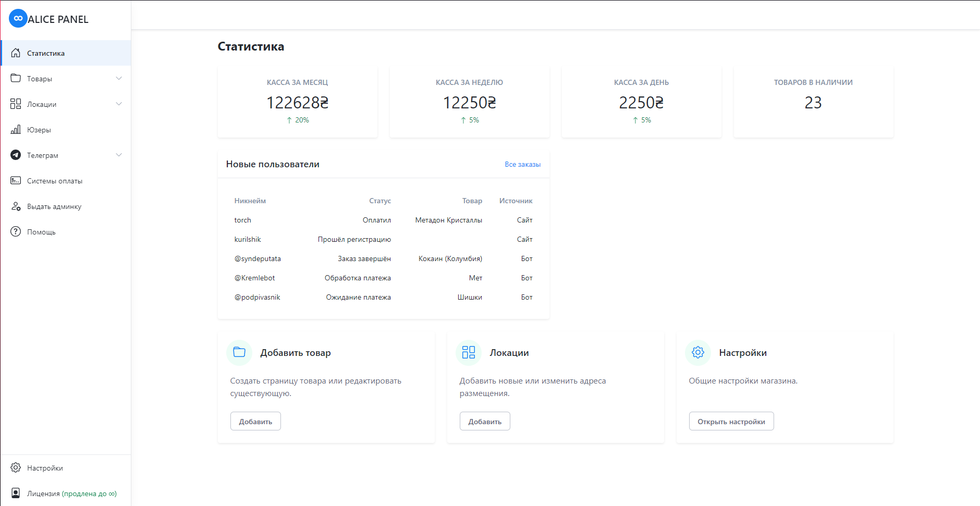Click the Добавить товар card title

coord(296,353)
